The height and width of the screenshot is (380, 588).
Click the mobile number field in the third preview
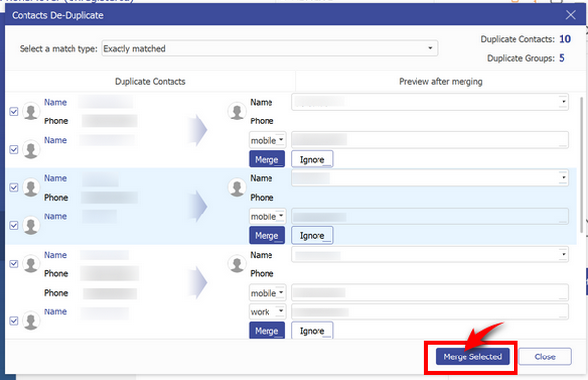(430, 293)
